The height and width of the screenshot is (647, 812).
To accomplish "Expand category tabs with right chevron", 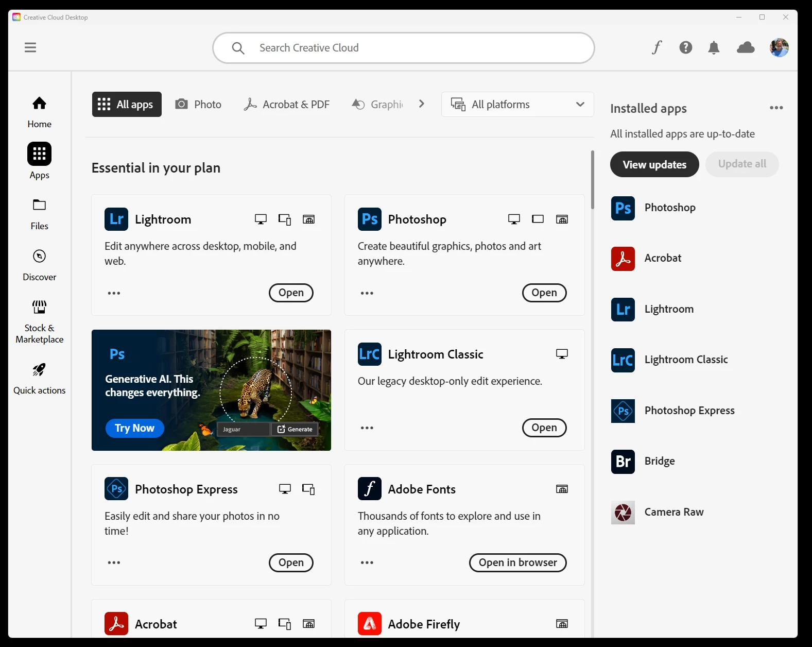I will point(422,104).
